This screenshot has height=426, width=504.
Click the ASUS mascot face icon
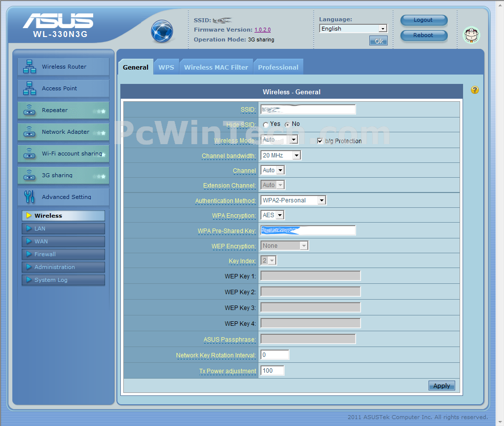(471, 35)
